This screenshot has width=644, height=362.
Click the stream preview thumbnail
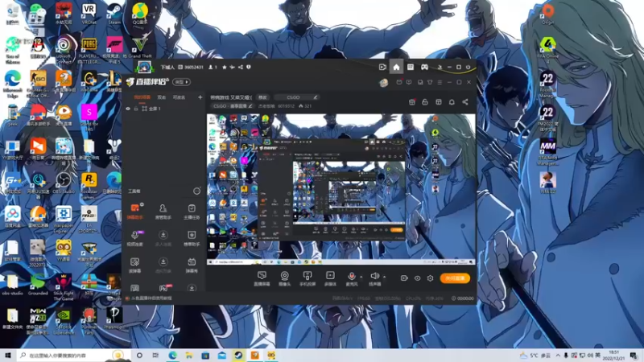pos(341,190)
